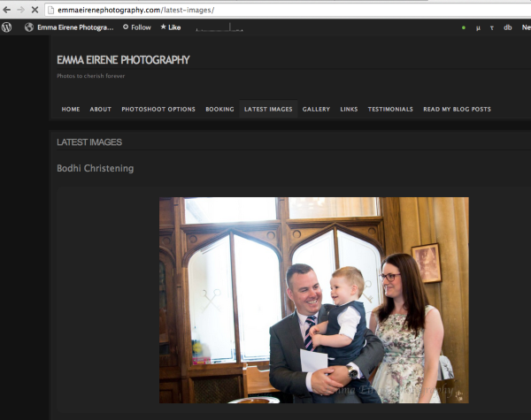The image size is (531, 420).
Task: Click the globe icon in the admin bar
Action: click(29, 27)
